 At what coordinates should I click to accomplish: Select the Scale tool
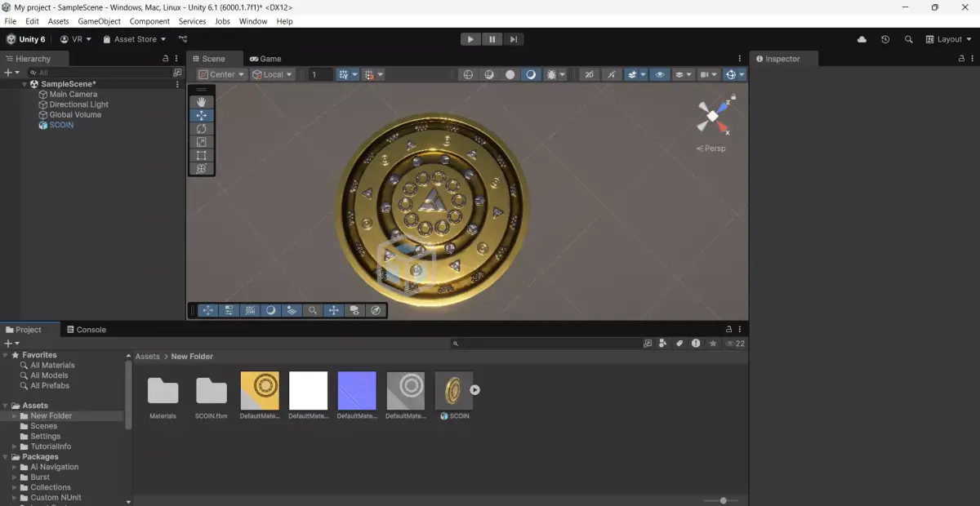(202, 142)
